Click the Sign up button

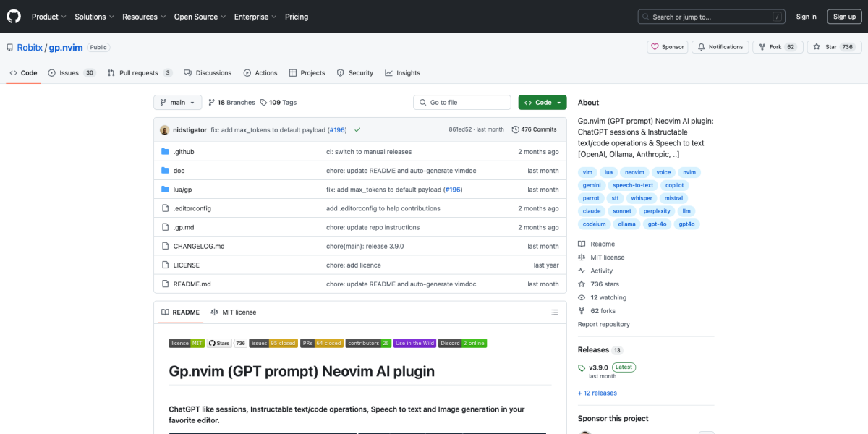pos(843,17)
